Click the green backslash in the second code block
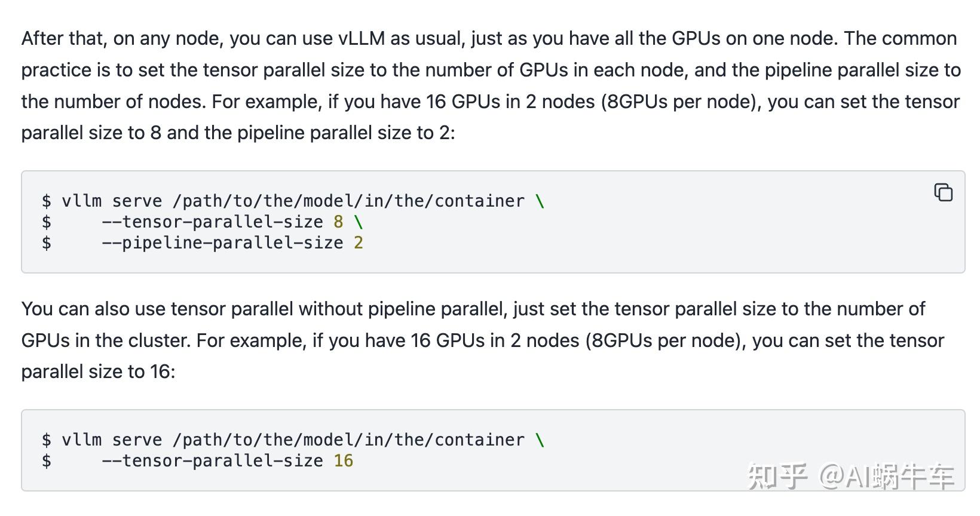Screen dimensions: 980x516 coord(540,440)
